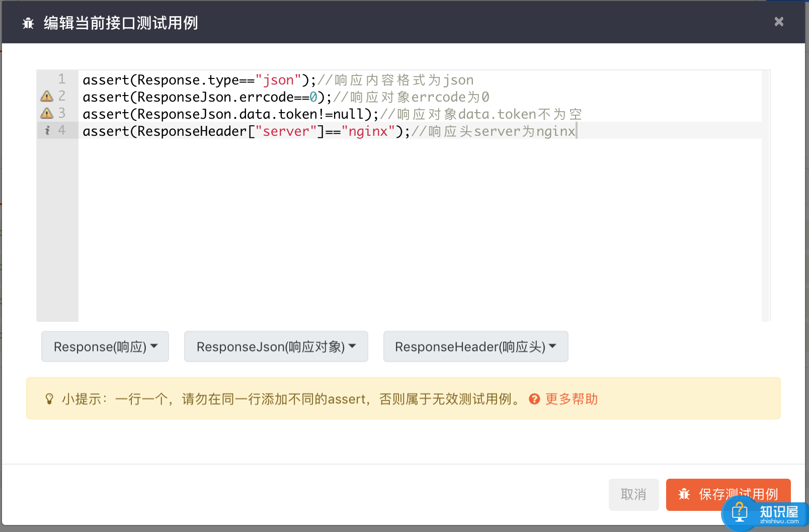Click the lightbulb tip icon
The width and height of the screenshot is (809, 532).
[x=49, y=399]
